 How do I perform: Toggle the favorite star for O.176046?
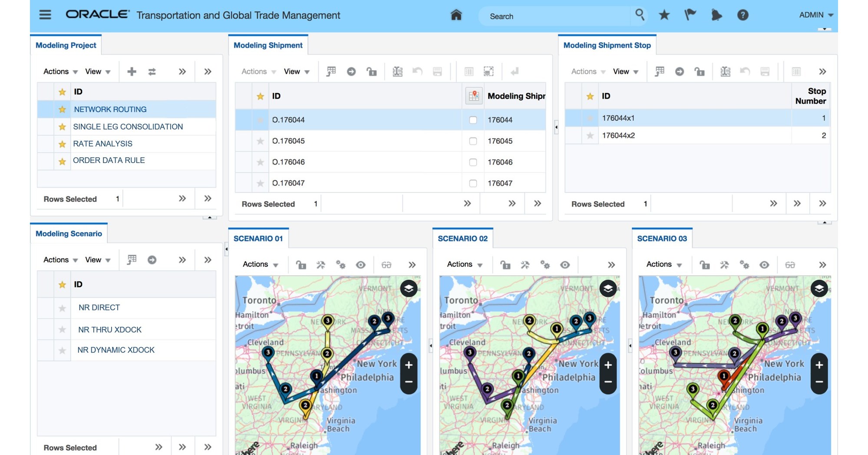[260, 162]
